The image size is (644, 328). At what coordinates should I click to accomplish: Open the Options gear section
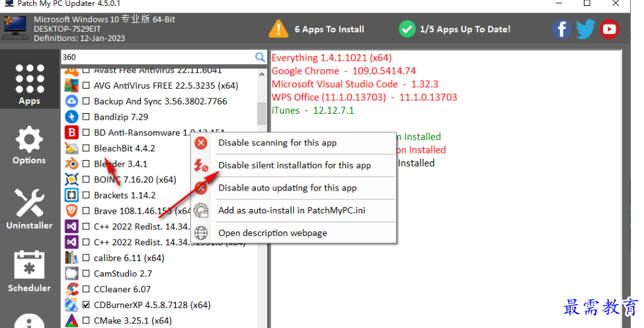coord(29,145)
